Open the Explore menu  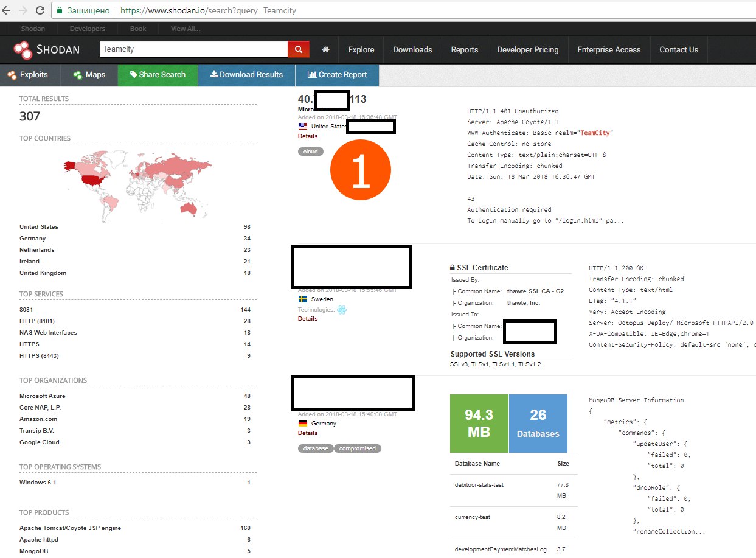tap(361, 50)
